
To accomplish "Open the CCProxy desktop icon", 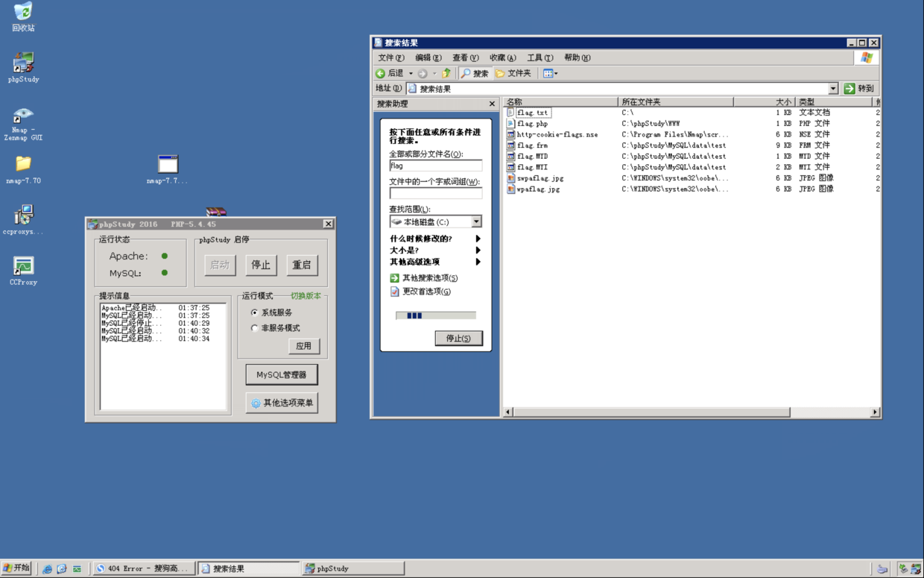I will (x=23, y=266).
